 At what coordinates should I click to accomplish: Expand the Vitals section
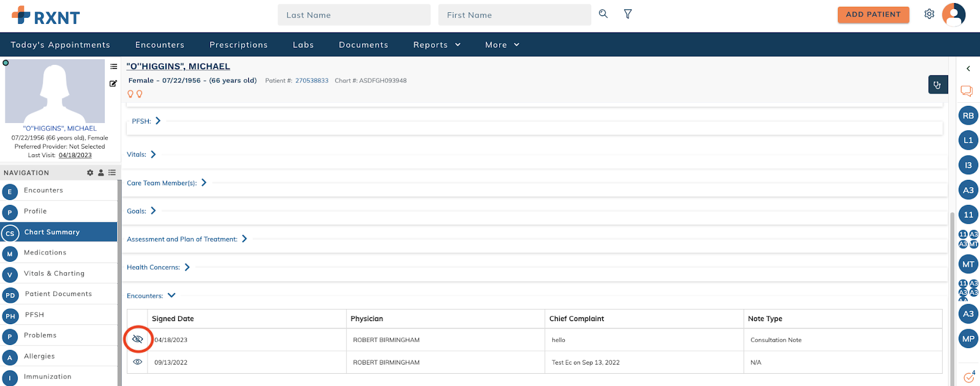tap(153, 154)
